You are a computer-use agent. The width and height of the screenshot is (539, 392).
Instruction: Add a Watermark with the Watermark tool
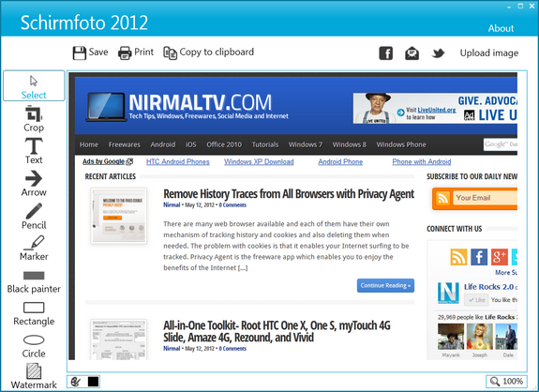pyautogui.click(x=34, y=377)
